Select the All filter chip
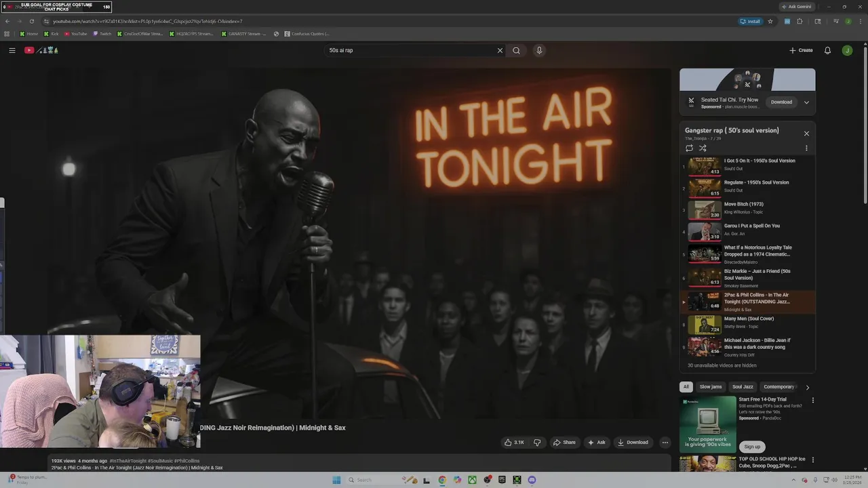868x488 pixels. pos(686,387)
